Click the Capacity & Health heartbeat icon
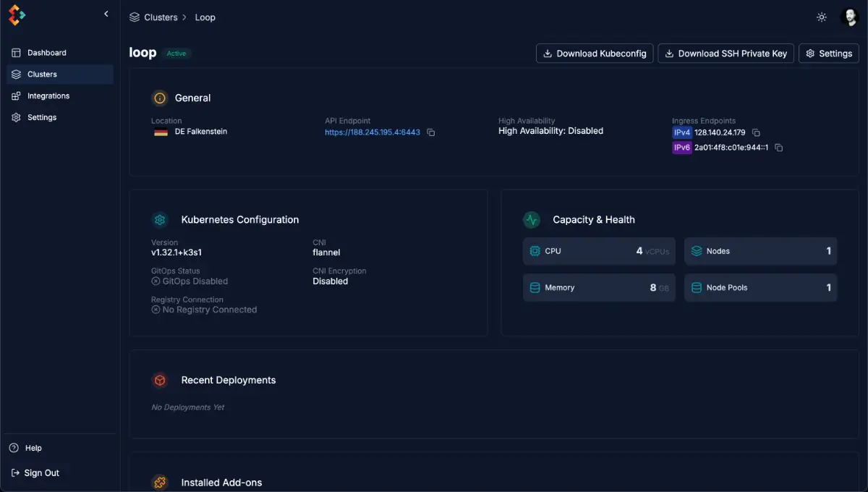This screenshot has width=868, height=492. tap(532, 220)
